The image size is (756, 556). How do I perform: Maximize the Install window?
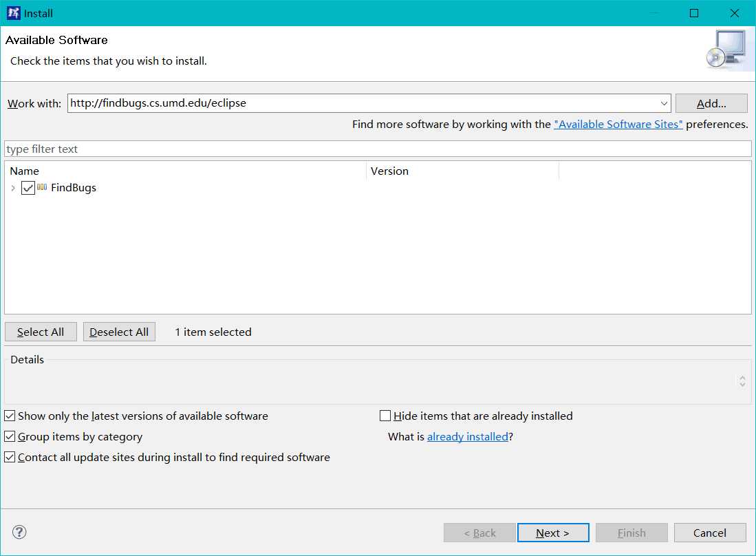694,13
